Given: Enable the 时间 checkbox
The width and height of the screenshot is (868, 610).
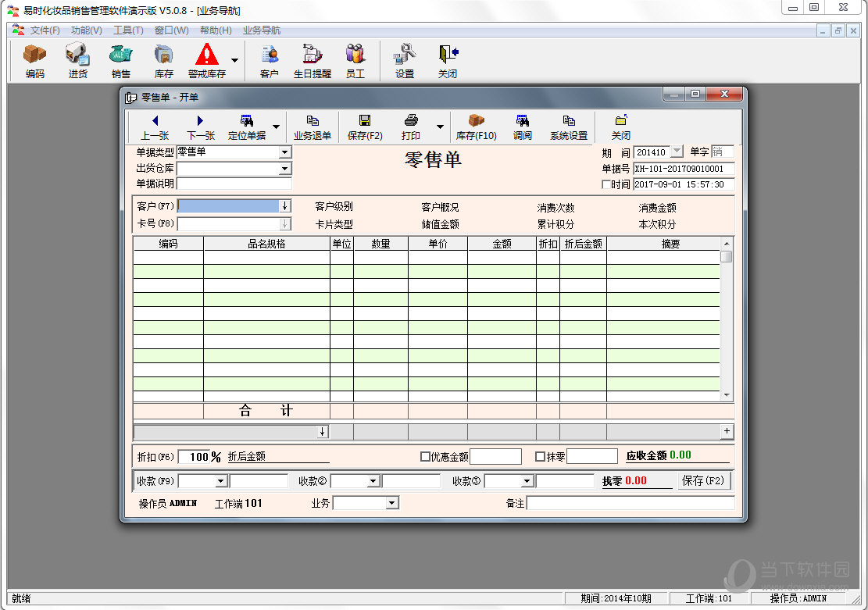Looking at the screenshot, I should (606, 185).
